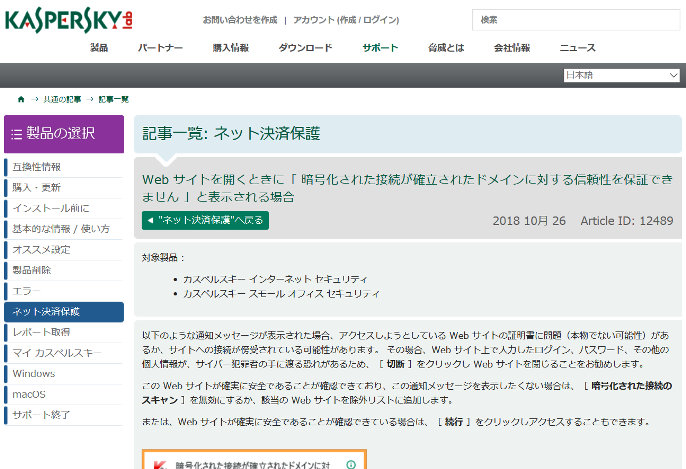
Task: Open the 日本語 language dropdown
Action: pos(621,75)
